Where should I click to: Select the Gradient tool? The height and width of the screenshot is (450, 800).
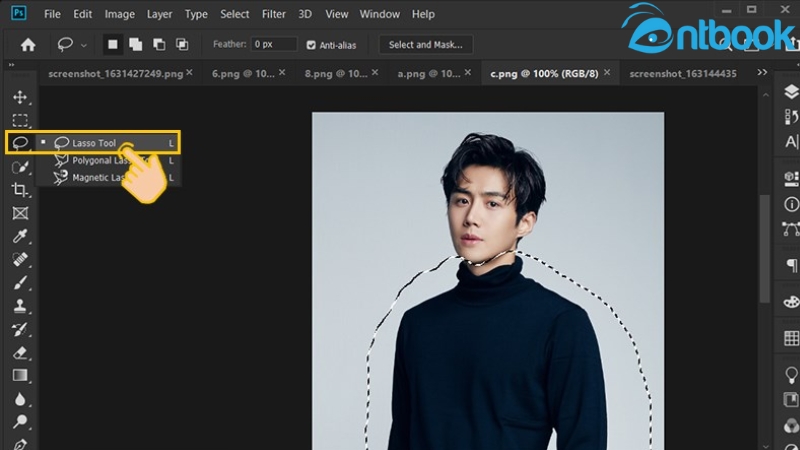20,376
